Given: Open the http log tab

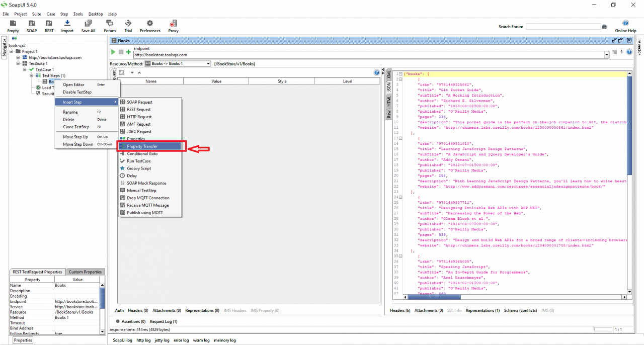Looking at the screenshot, I should (x=143, y=340).
